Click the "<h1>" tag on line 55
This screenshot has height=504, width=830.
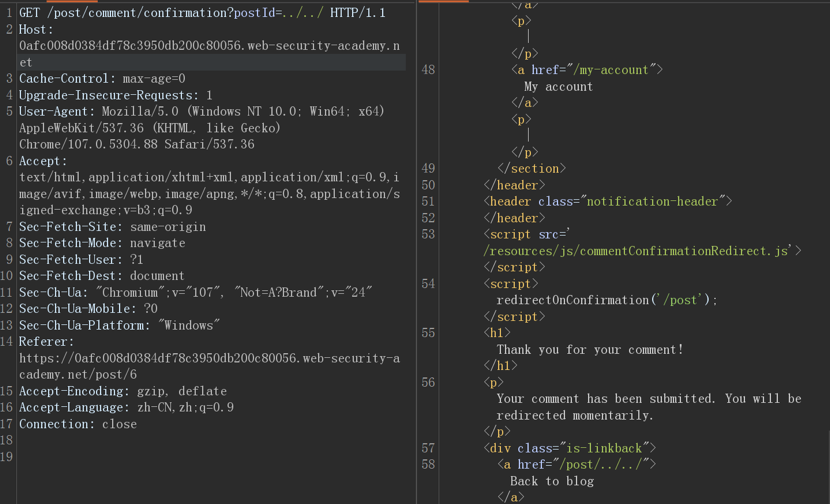point(497,332)
